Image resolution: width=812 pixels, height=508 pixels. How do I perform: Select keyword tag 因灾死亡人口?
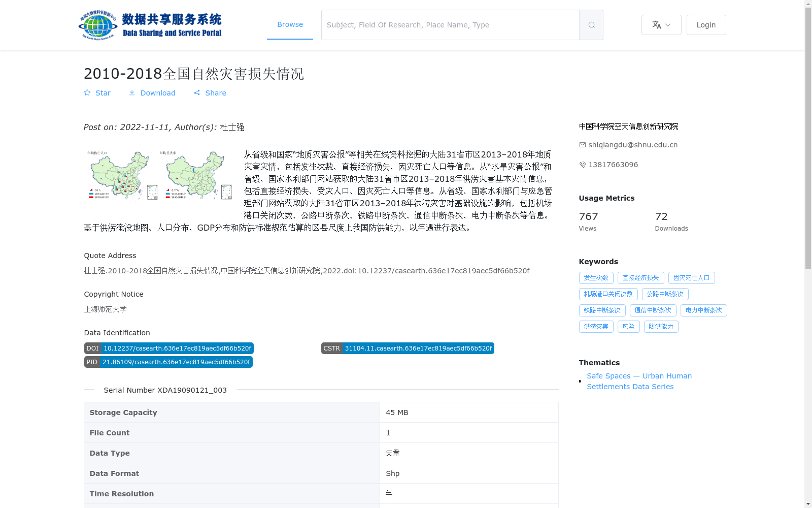[x=692, y=278]
